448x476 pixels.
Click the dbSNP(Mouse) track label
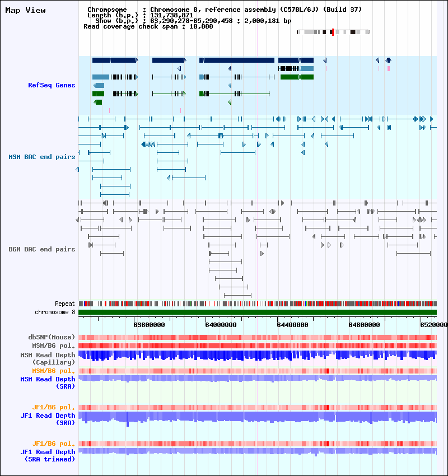[52, 337]
